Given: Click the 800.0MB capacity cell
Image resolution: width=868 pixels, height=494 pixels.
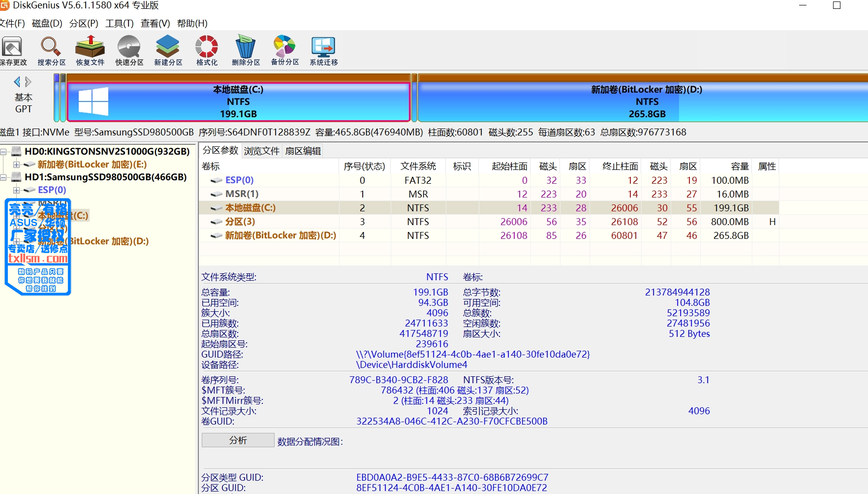Looking at the screenshot, I should [x=730, y=222].
